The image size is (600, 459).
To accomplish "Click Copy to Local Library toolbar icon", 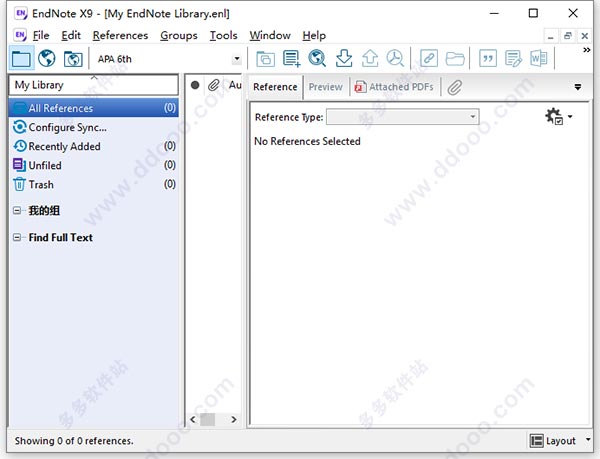I will click(265, 59).
